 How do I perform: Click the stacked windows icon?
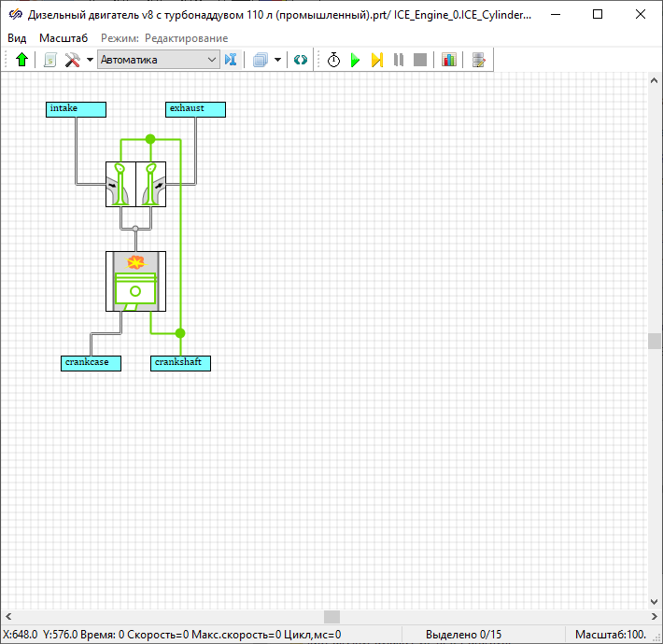[x=261, y=60]
